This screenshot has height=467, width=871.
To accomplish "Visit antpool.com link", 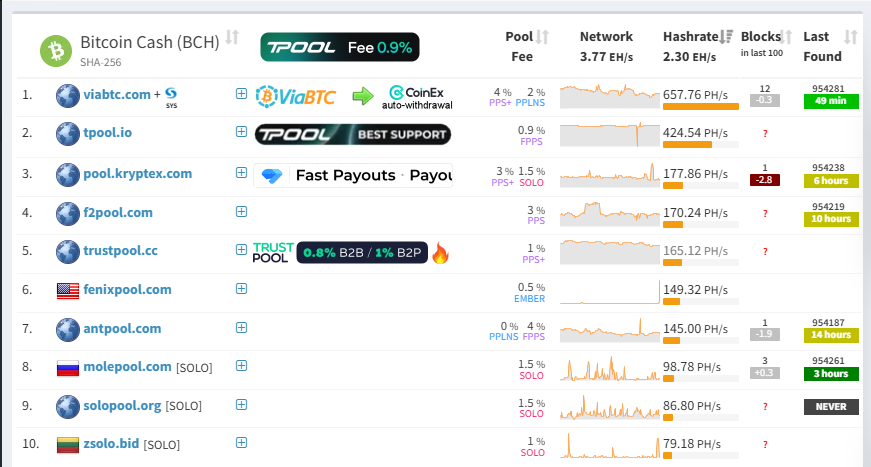I will (x=122, y=329).
